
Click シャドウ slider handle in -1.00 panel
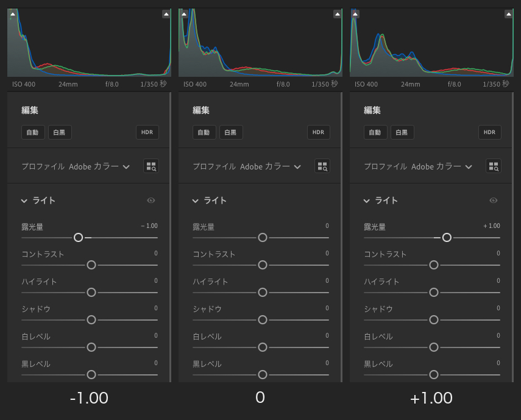click(x=91, y=319)
